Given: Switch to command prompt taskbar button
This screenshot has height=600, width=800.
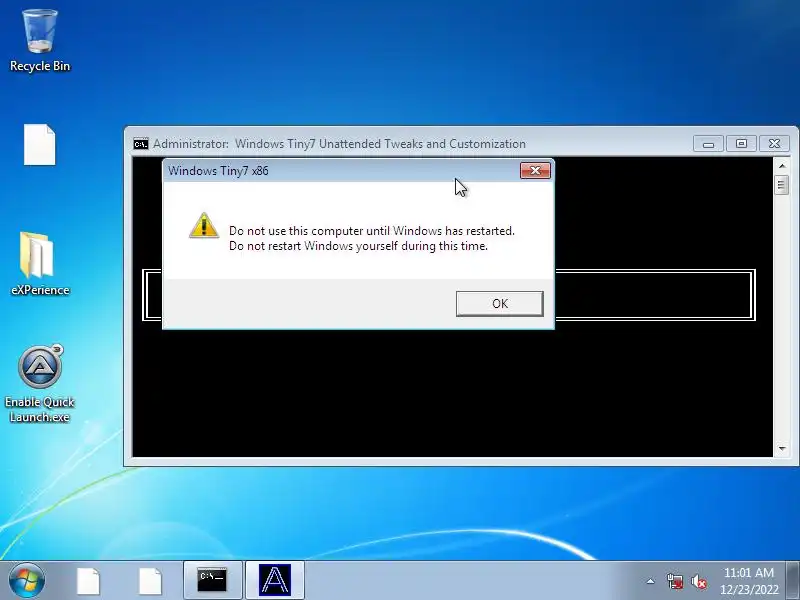Looking at the screenshot, I should [212, 580].
